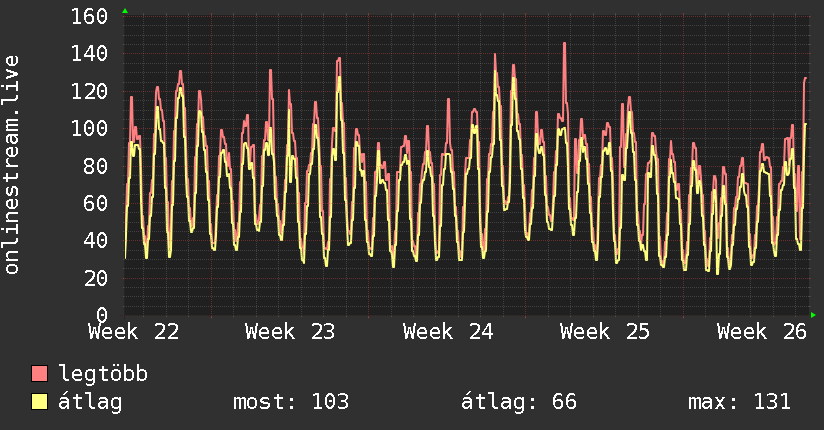Click the Week 22 axis label
The image size is (824, 430).
[x=134, y=332]
